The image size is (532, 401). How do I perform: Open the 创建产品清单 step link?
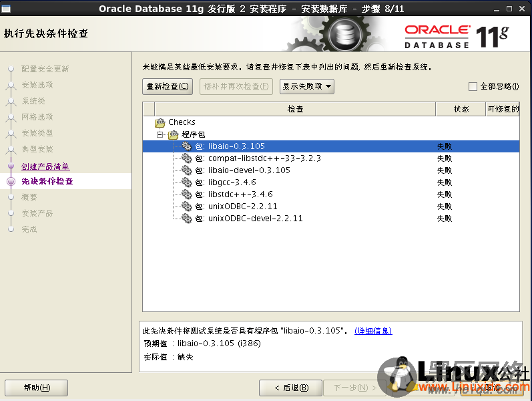[x=45, y=166]
